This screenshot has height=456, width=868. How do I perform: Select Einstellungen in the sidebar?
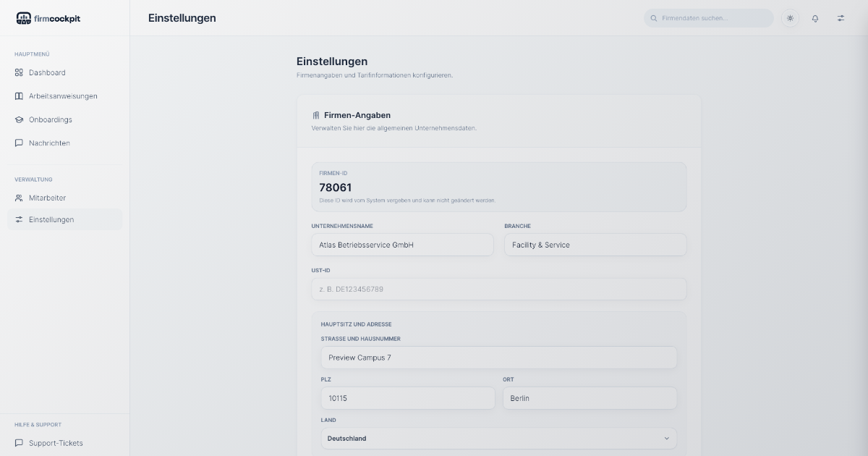pyautogui.click(x=51, y=219)
